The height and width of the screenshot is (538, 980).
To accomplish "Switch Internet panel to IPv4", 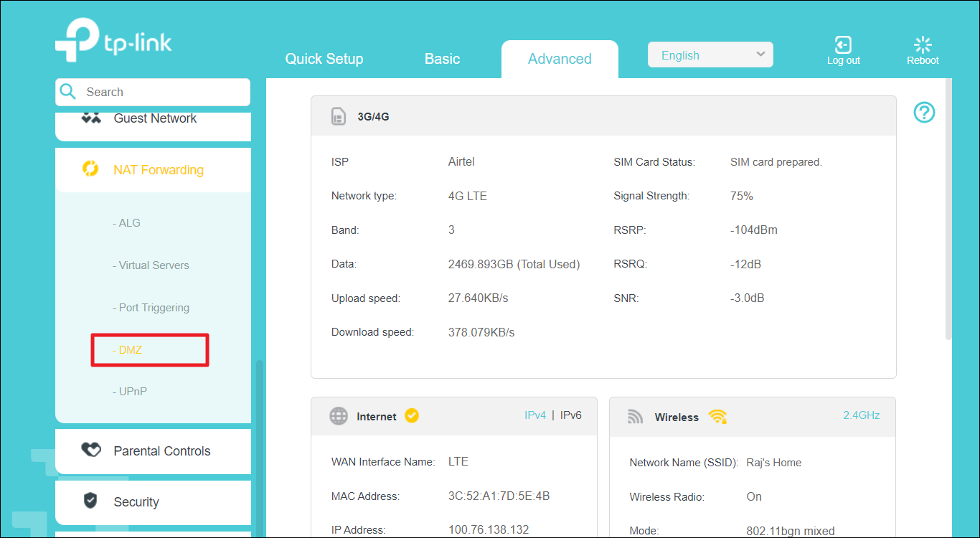I will 535,415.
